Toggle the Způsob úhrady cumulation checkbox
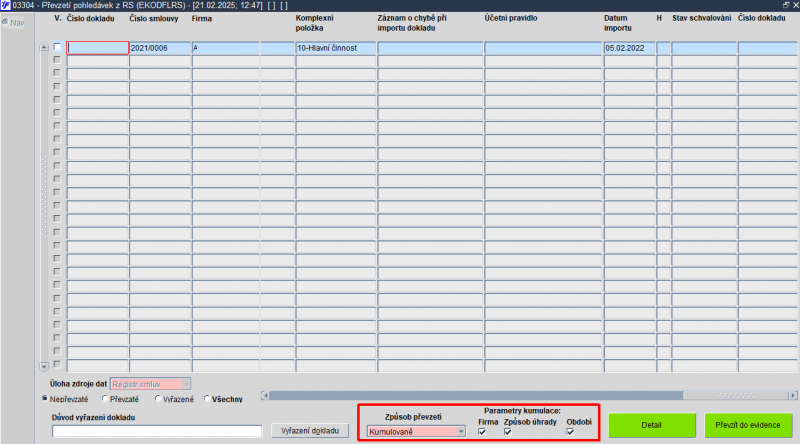800x444 pixels. click(508, 432)
